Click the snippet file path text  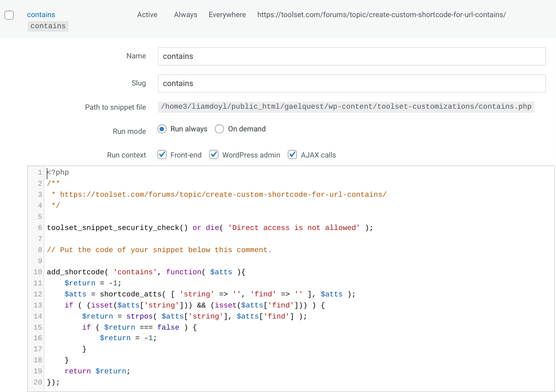pos(346,107)
